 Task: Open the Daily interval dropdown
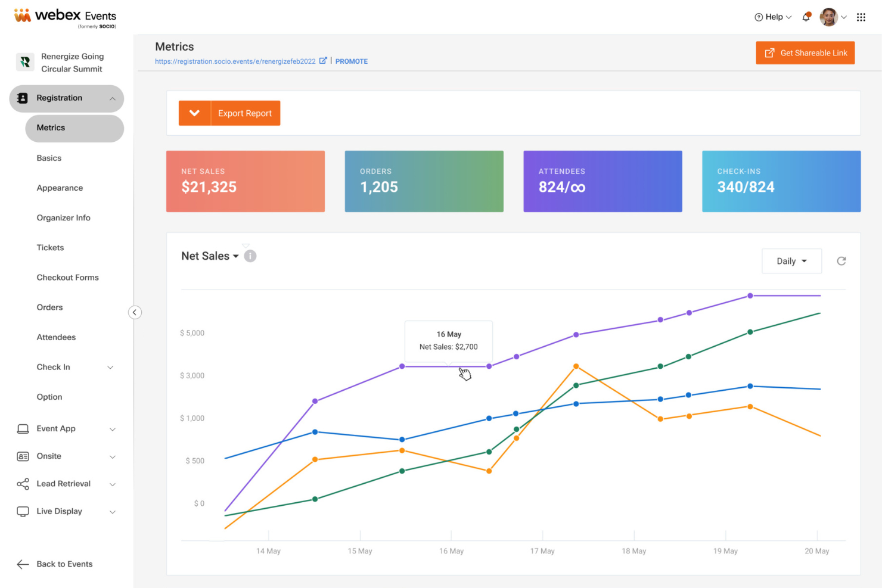tap(791, 261)
